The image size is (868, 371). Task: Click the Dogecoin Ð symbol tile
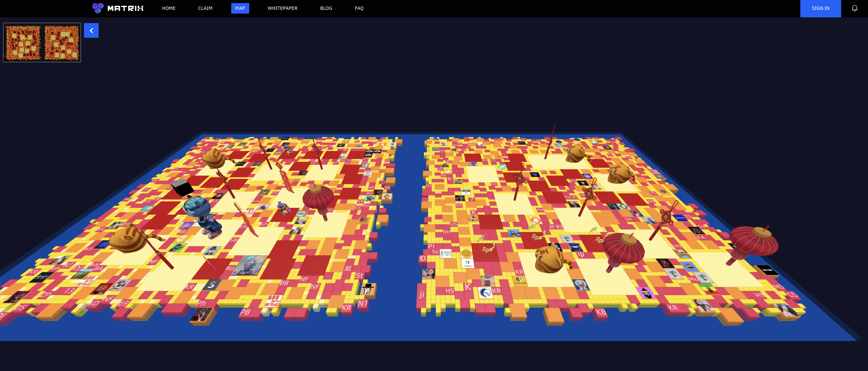422,258
